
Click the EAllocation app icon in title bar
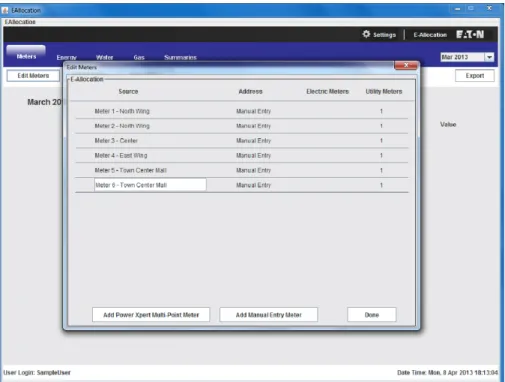click(x=5, y=10)
